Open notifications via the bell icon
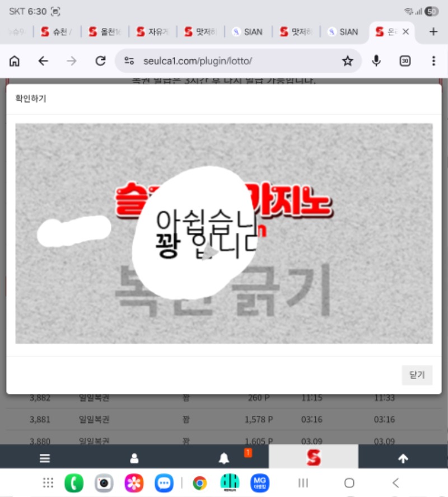 224,458
